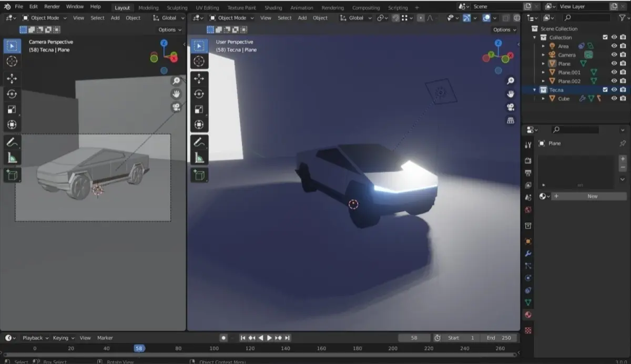Viewport: 631px width, 364px height.
Task: Switch to the Shading workspace tab
Action: pyautogui.click(x=273, y=8)
